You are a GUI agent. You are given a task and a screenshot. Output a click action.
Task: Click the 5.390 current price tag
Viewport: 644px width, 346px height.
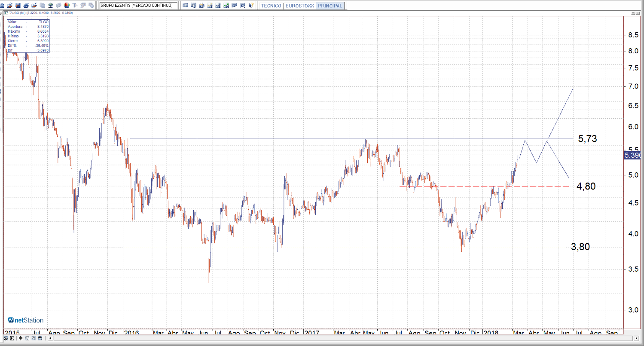[632, 155]
